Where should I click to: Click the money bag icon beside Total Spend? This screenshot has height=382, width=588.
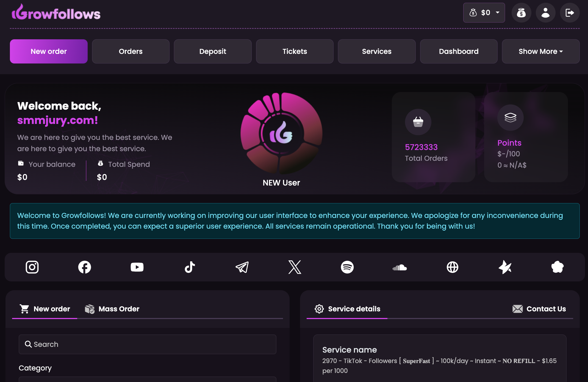click(101, 163)
